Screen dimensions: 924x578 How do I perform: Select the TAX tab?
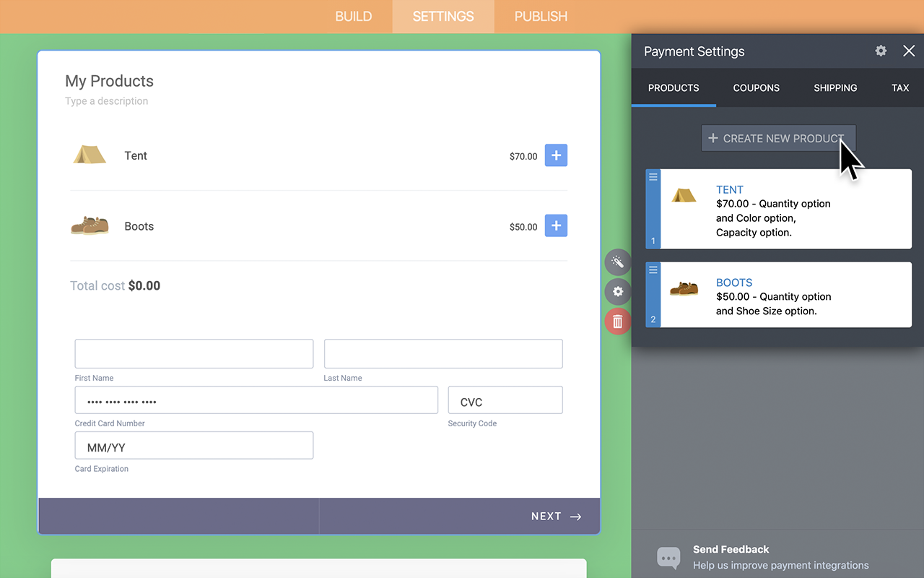tap(900, 87)
